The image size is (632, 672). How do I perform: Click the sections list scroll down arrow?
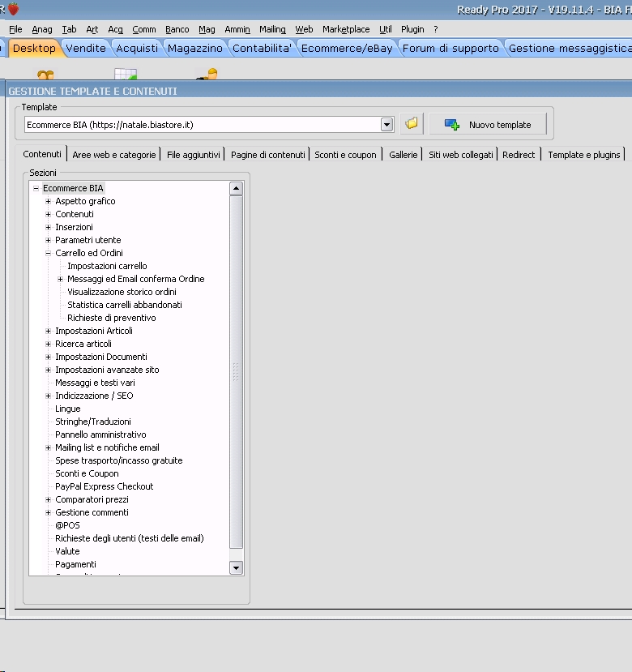pyautogui.click(x=236, y=568)
